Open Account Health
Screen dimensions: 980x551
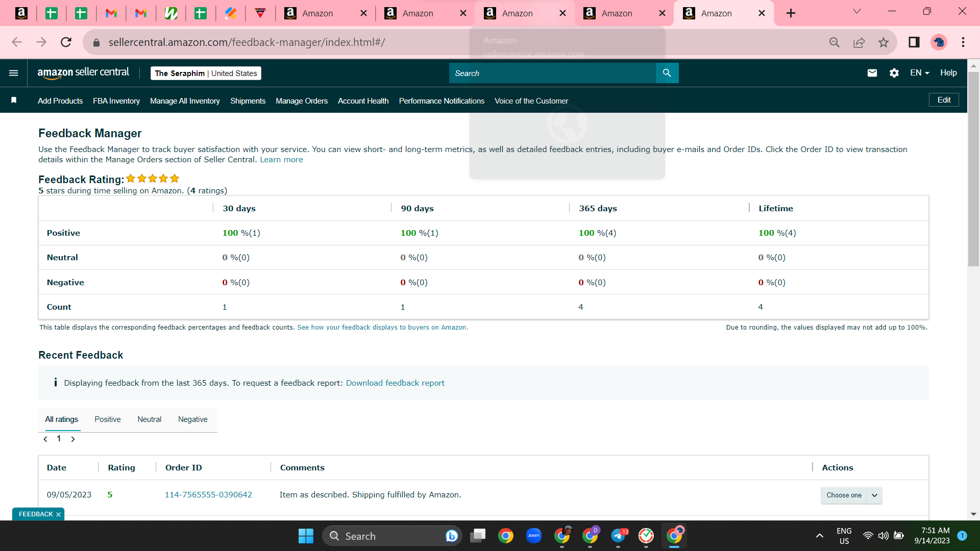pyautogui.click(x=363, y=101)
